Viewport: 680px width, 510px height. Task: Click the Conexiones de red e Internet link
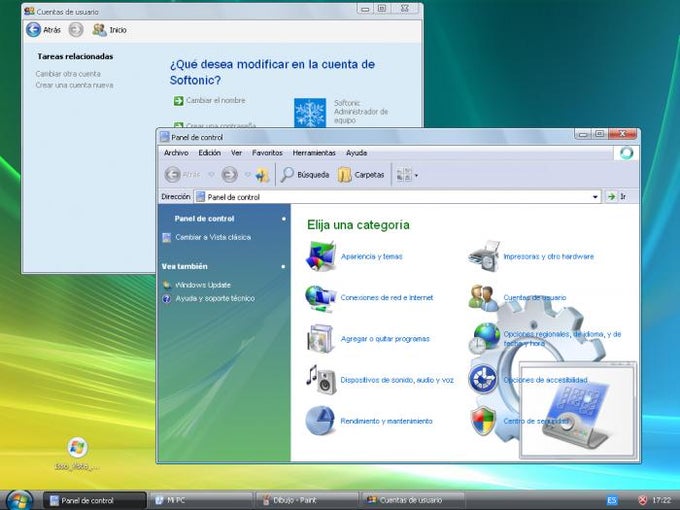(387, 298)
